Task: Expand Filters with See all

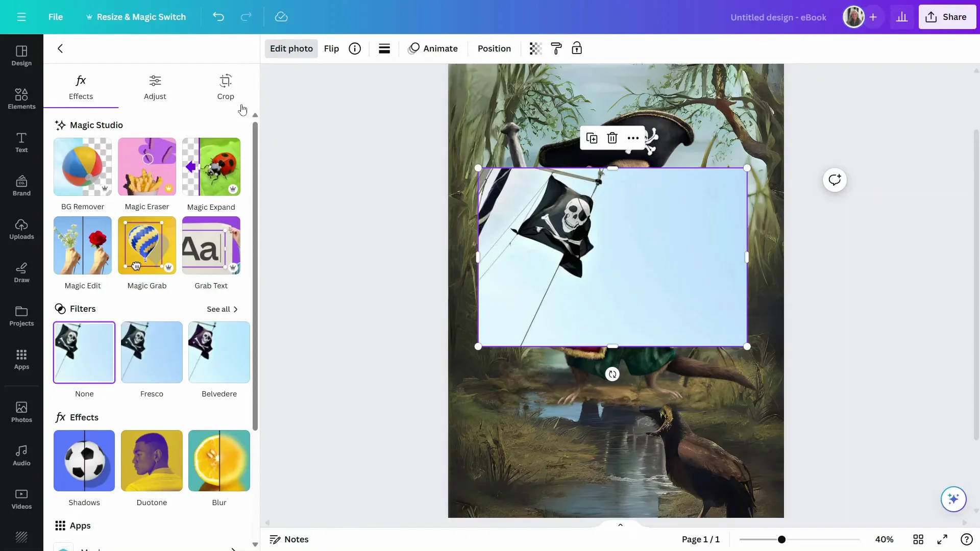Action: (x=222, y=309)
